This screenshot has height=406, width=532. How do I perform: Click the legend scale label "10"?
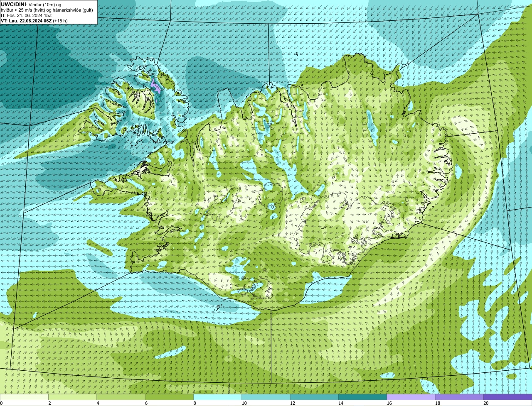pos(244,403)
